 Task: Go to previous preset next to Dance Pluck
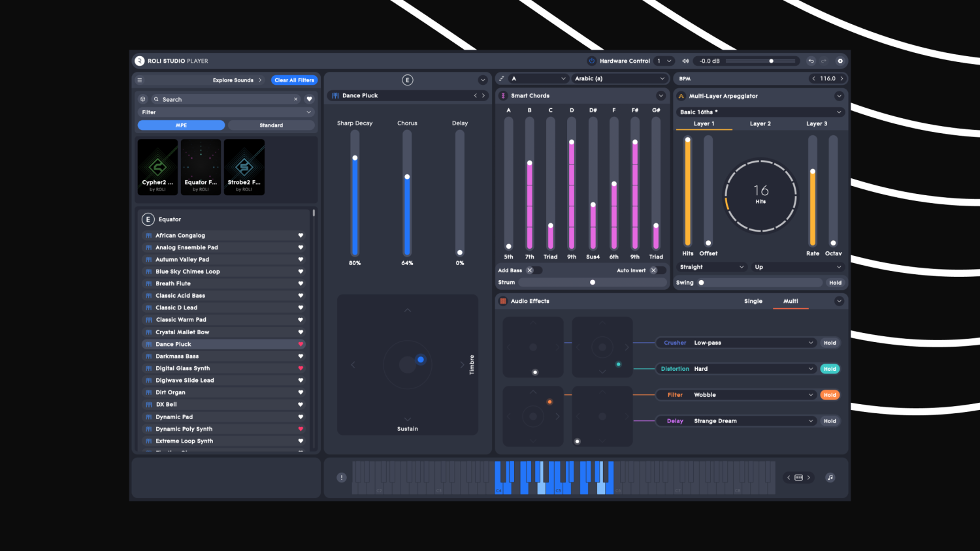click(x=476, y=95)
